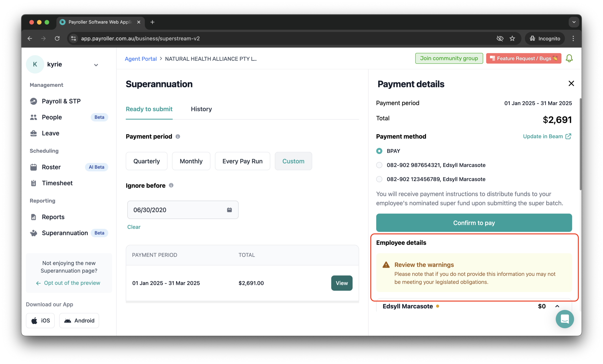Open the Leave section
Image resolution: width=603 pixels, height=364 pixels.
[x=34, y=133]
